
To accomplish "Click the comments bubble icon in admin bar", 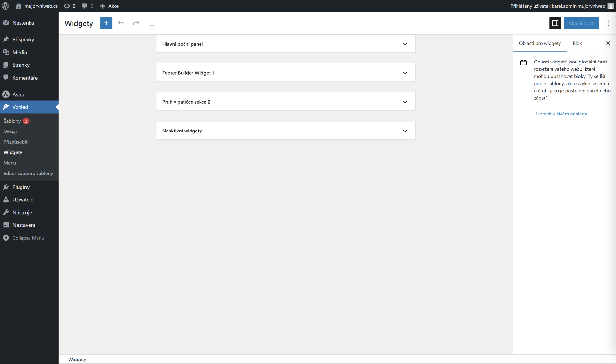I will (85, 6).
